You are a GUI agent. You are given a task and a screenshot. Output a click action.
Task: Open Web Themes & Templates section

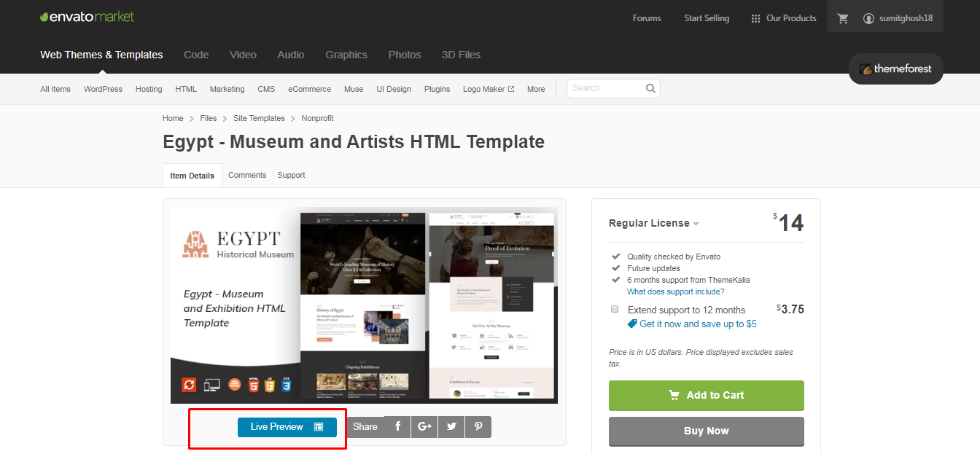point(101,55)
